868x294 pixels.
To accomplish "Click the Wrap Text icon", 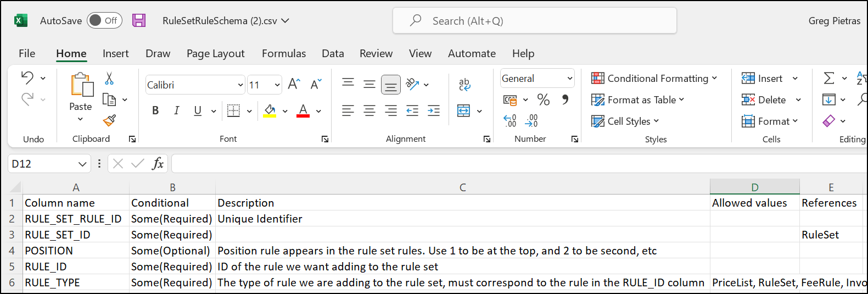I will (464, 84).
